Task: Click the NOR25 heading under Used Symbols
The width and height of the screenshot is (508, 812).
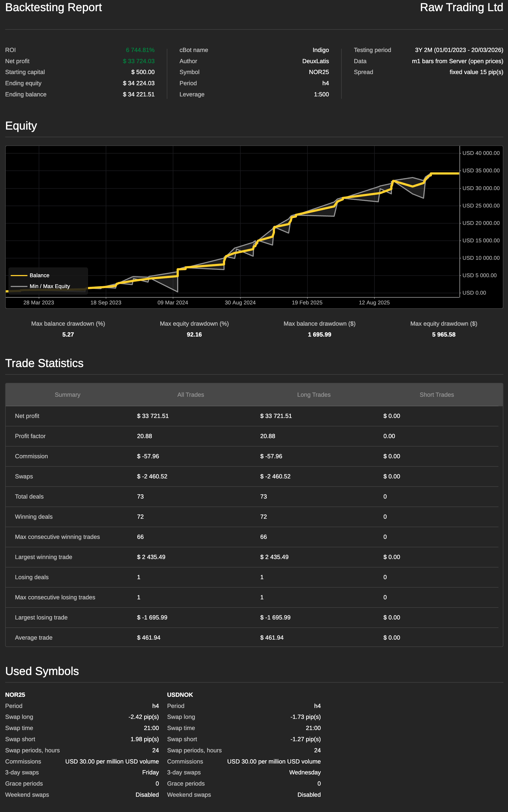Action: click(15, 695)
